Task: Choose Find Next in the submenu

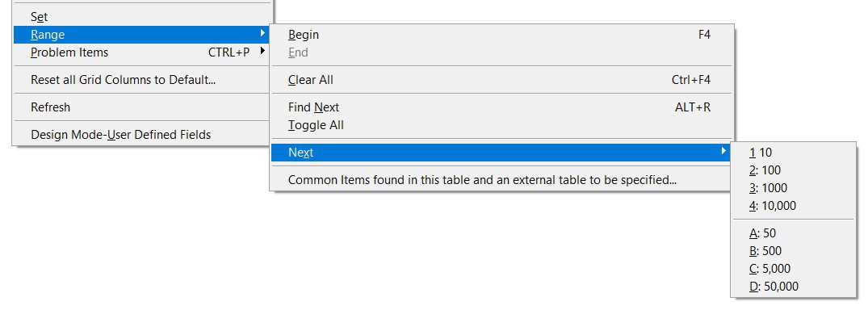Action: [x=501, y=107]
